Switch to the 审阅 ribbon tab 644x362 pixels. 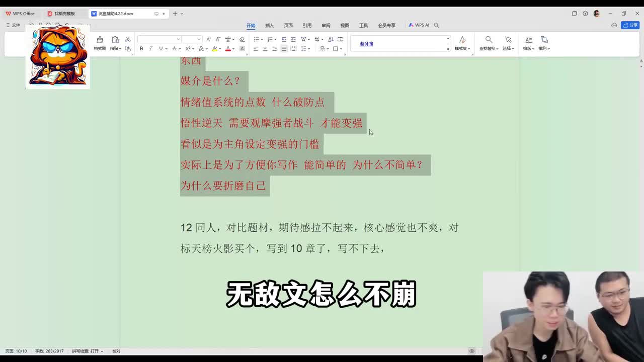click(x=326, y=25)
